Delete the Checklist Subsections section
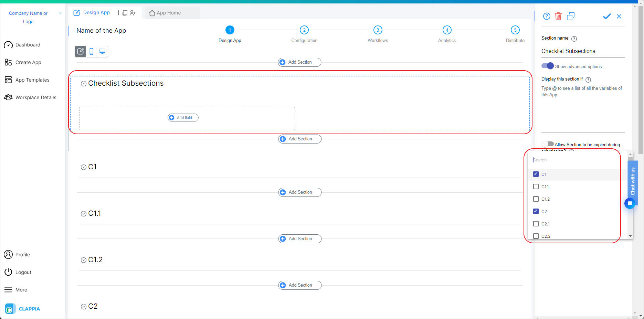Viewport: 644px width, 319px height. [x=558, y=16]
